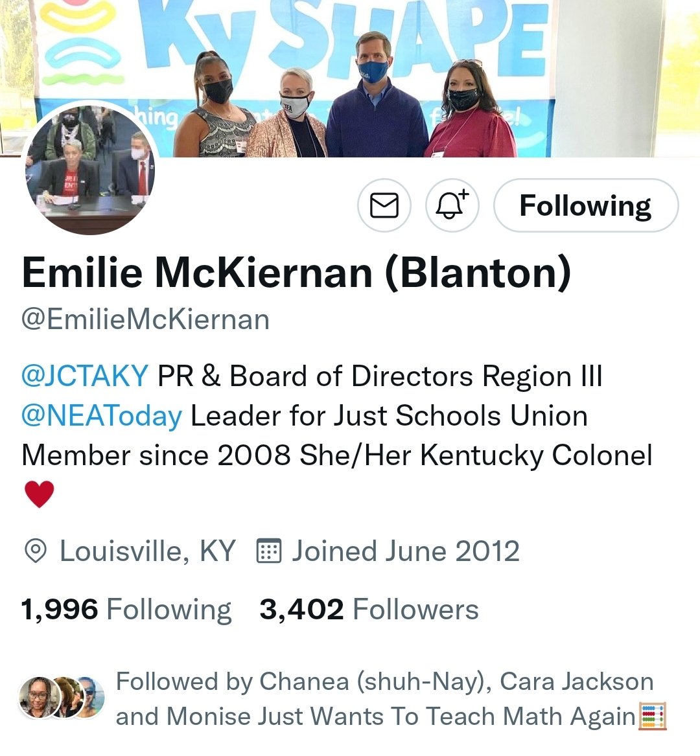Click first follower avatar with glasses
This screenshot has width=700, height=756.
(39, 697)
